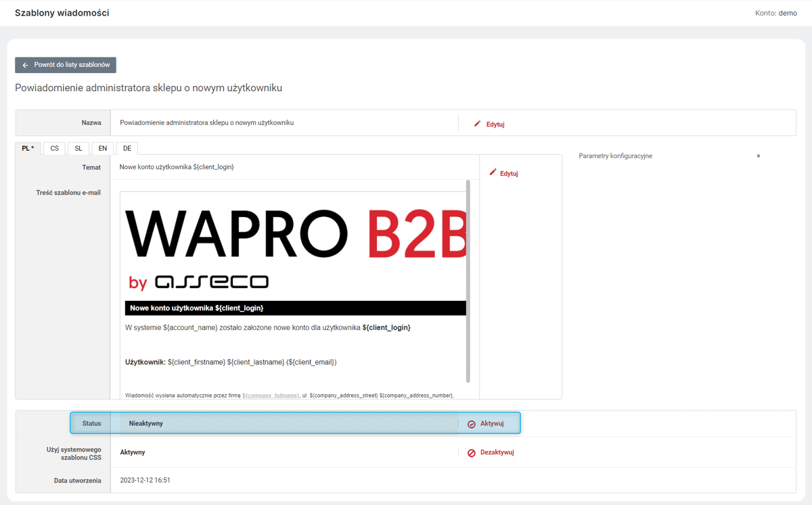Click the checkmark icon next to Aktywuj

tap(472, 424)
